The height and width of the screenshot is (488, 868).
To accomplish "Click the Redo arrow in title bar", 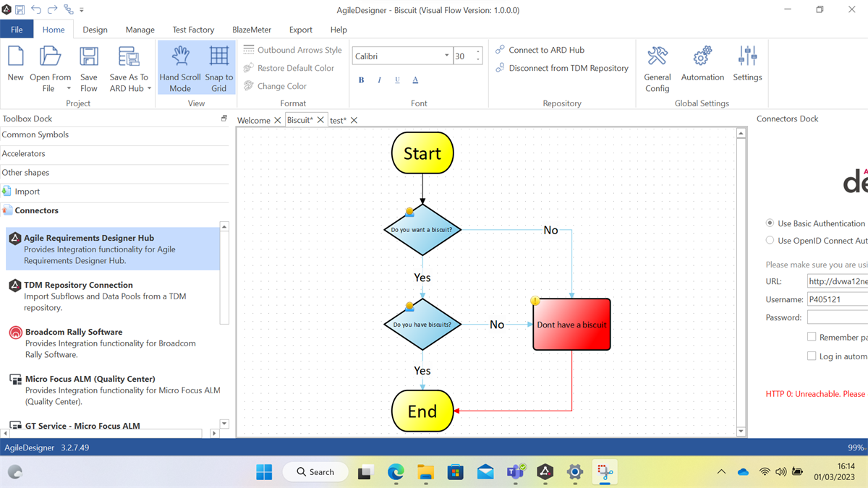I will 52,9.
